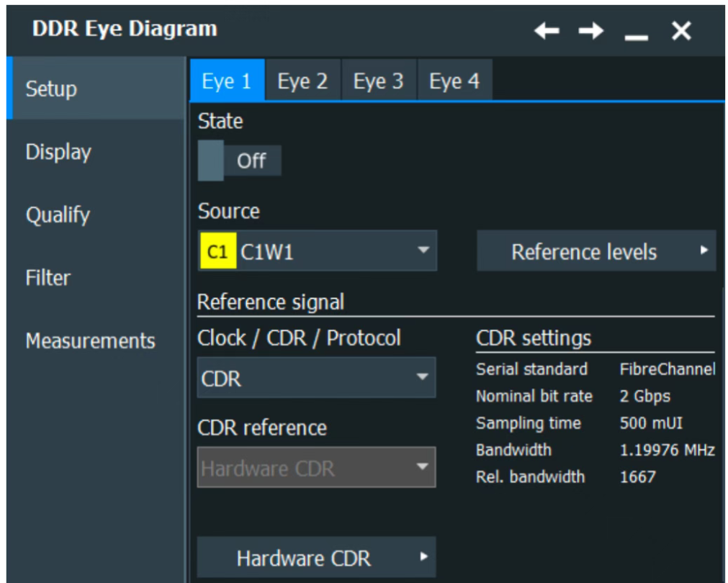Image resolution: width=728 pixels, height=583 pixels.
Task: Select the Display sidebar item
Action: (96, 151)
